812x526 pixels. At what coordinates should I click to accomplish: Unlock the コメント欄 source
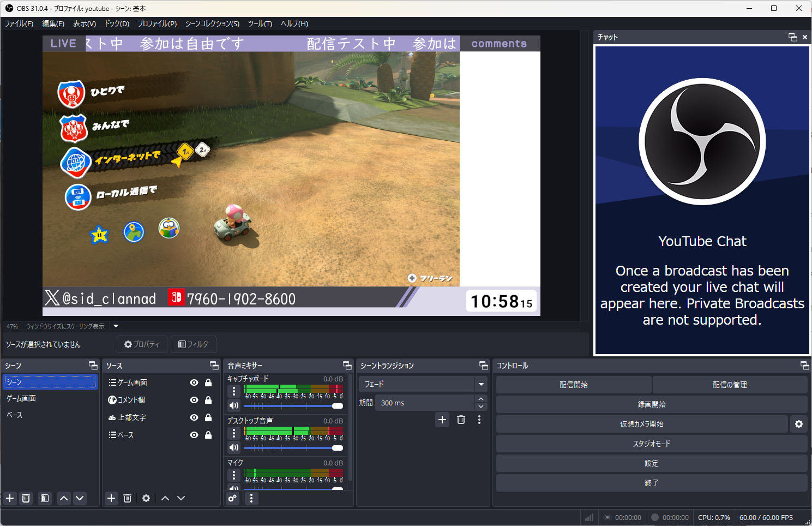coord(208,400)
